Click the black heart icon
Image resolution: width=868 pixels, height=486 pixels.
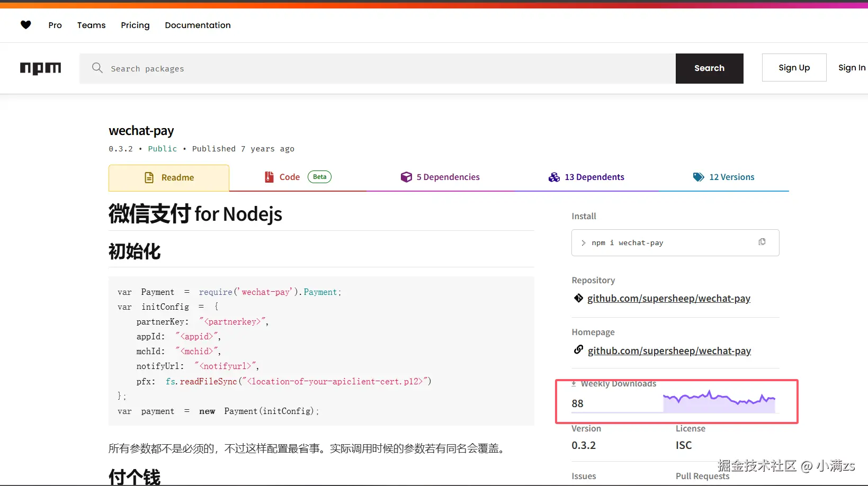coord(25,25)
